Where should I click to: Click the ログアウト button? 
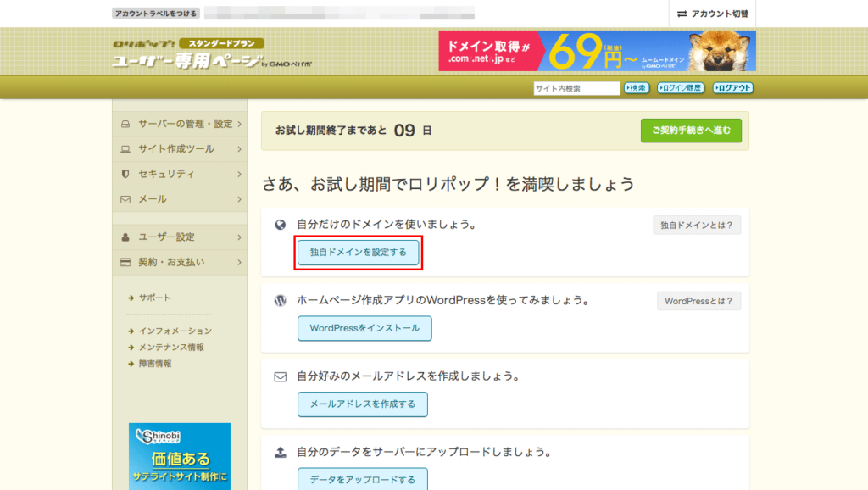coord(733,87)
